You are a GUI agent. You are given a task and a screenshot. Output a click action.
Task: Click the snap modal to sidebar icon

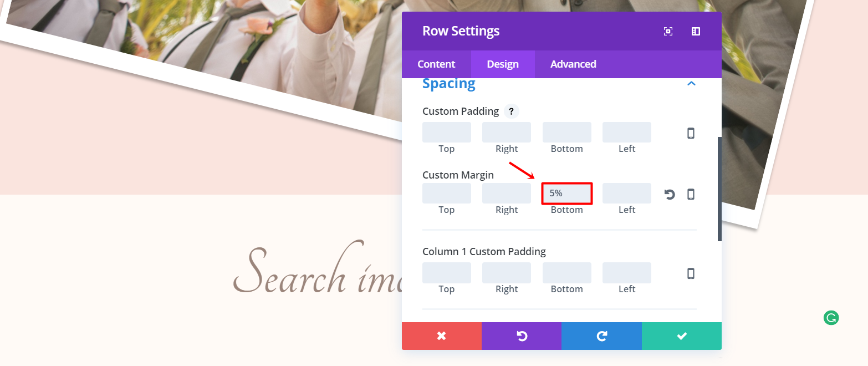click(696, 32)
